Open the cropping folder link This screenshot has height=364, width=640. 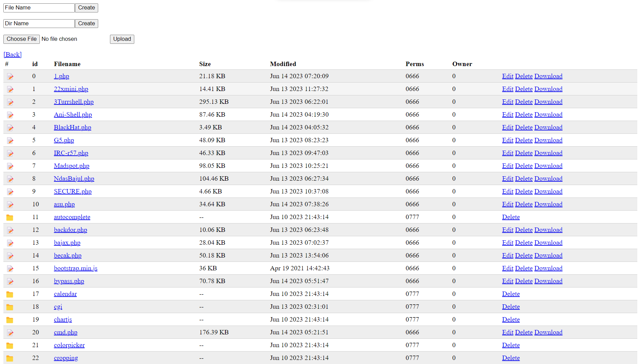point(66,358)
